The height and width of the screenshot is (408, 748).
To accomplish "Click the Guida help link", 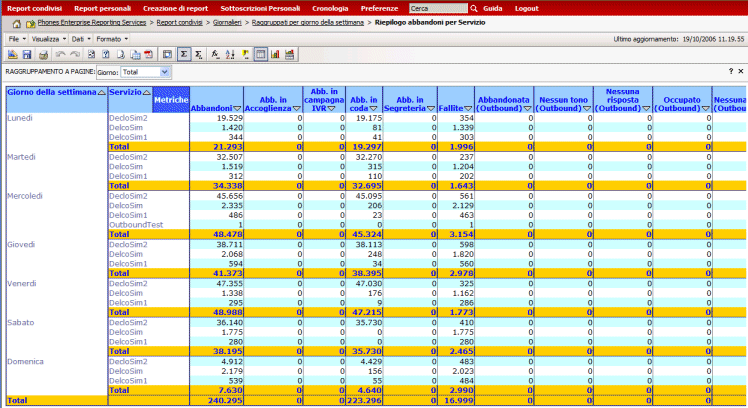I will point(492,8).
